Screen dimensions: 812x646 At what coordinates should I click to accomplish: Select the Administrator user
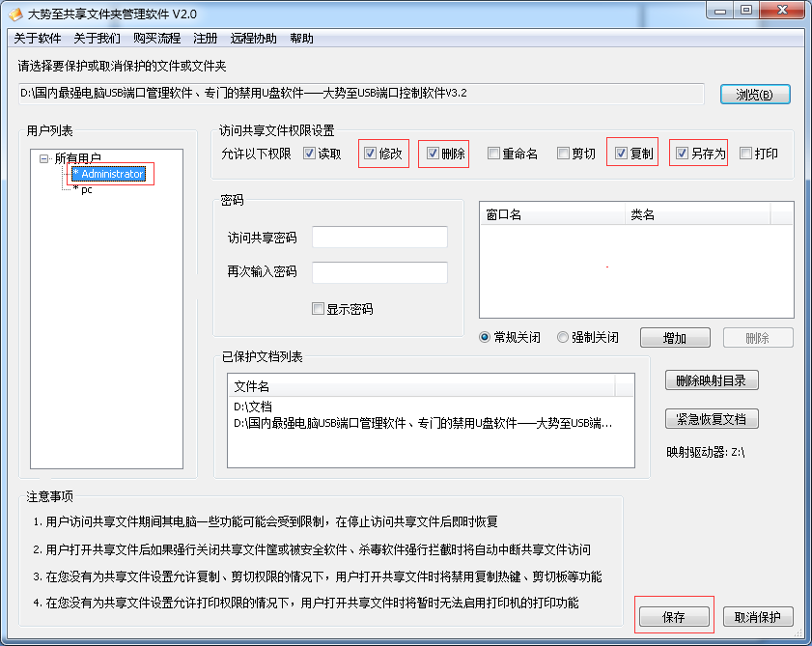[x=112, y=174]
